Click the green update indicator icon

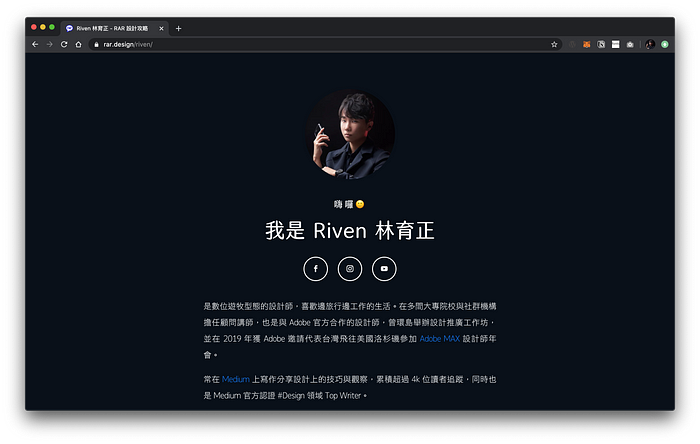pos(665,44)
